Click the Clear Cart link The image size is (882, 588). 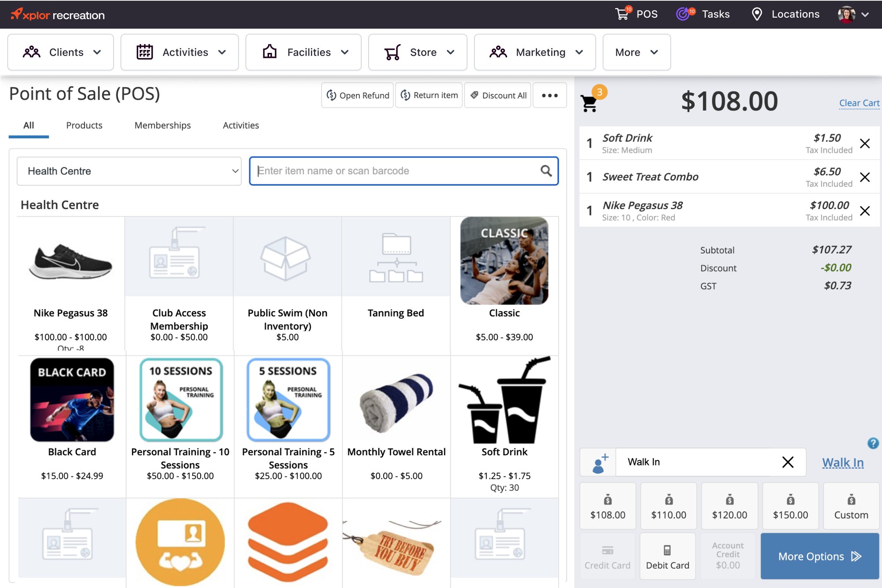pyautogui.click(x=859, y=103)
